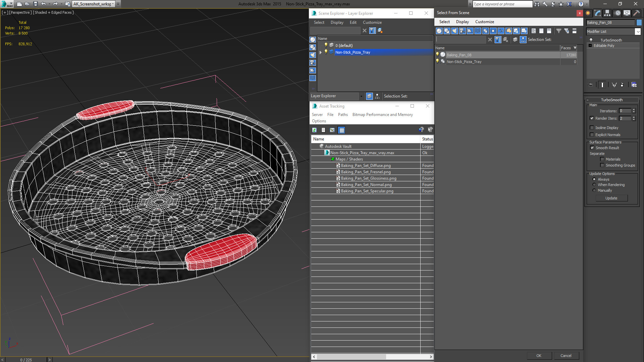The height and width of the screenshot is (362, 644).
Task: Open the Display command panel tab
Action: (627, 13)
